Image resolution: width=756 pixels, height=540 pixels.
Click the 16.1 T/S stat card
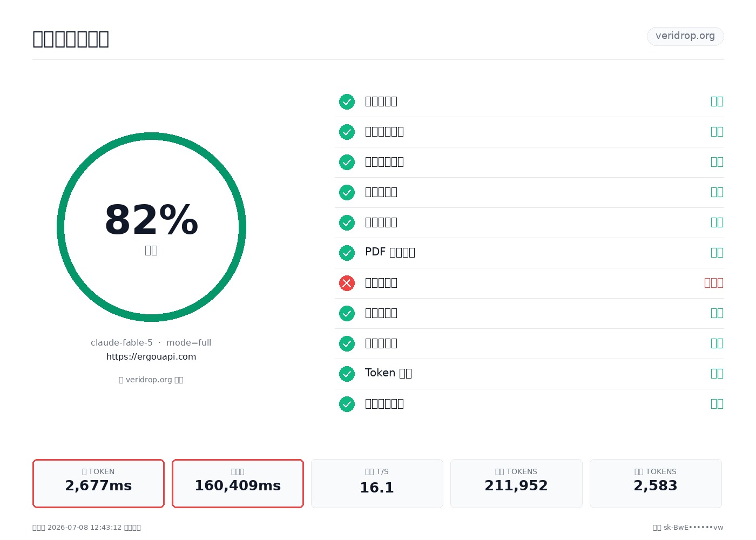pos(377,483)
